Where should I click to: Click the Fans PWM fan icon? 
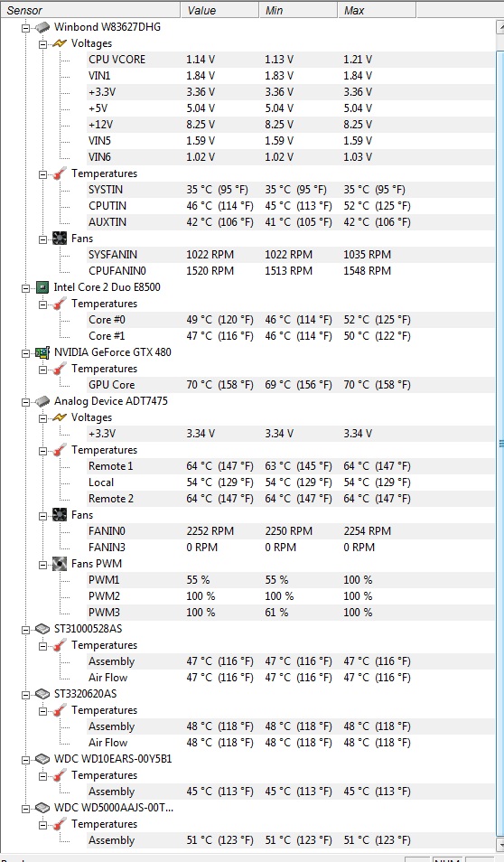60,564
